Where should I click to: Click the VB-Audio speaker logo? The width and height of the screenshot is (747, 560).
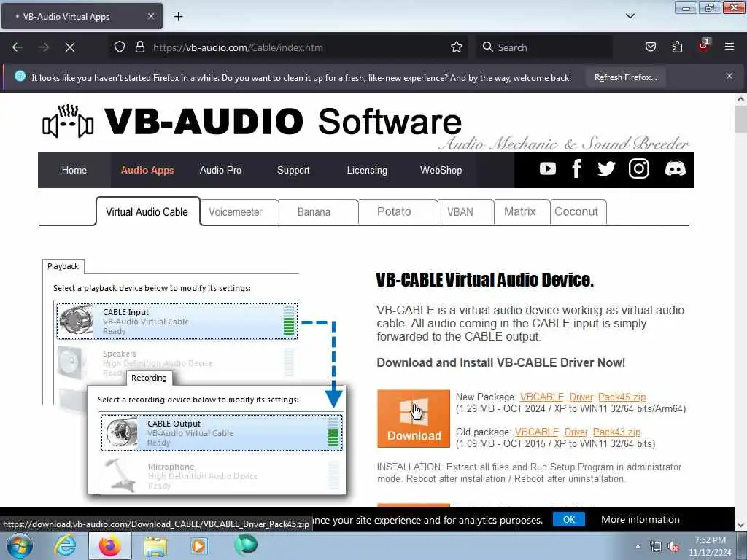pos(68,122)
